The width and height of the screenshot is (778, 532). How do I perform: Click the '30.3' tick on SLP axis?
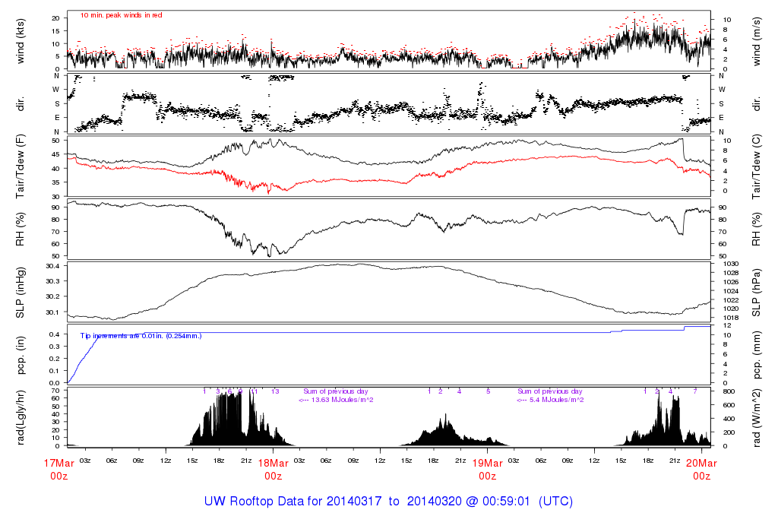(x=52, y=281)
